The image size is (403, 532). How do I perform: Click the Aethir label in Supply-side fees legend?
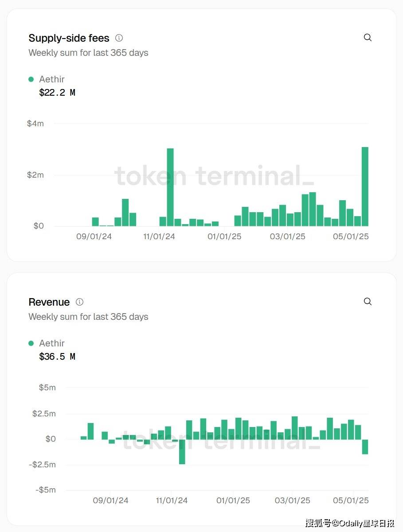point(52,79)
